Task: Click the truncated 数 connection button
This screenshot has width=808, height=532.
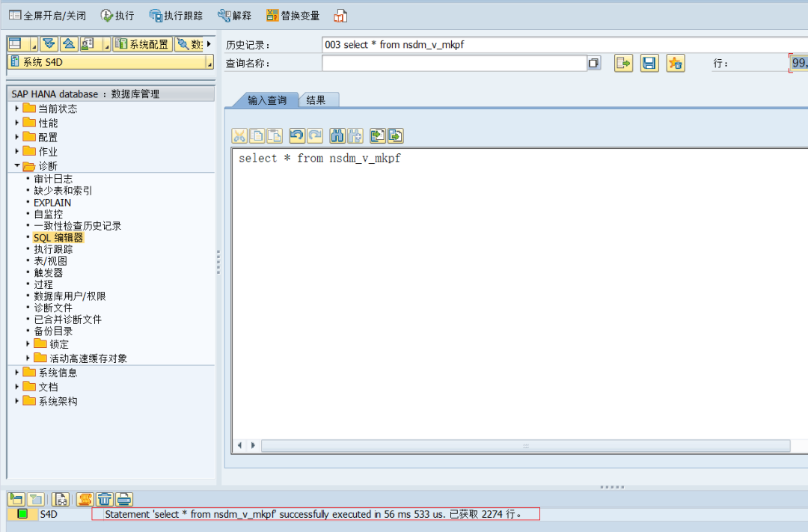Action: point(189,44)
